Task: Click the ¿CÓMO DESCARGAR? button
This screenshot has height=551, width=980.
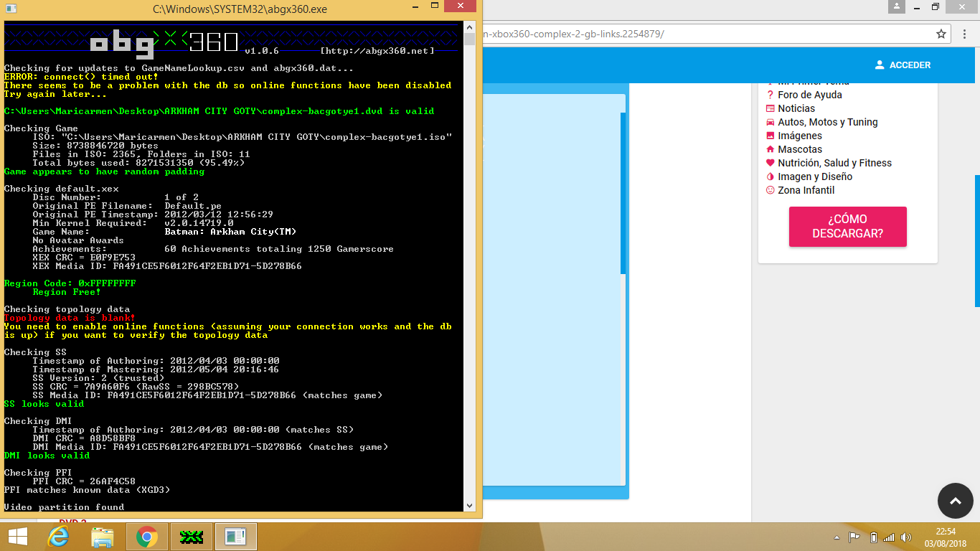Action: point(848,227)
